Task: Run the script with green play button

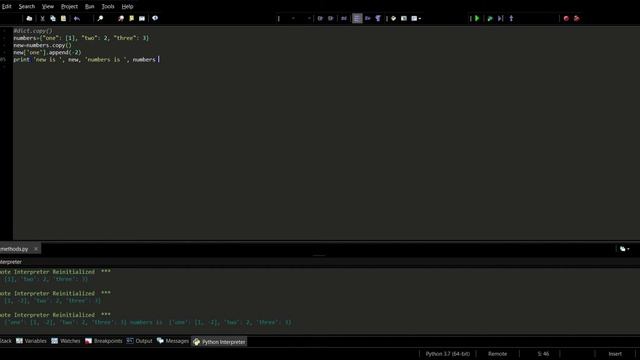Action: [x=477, y=18]
